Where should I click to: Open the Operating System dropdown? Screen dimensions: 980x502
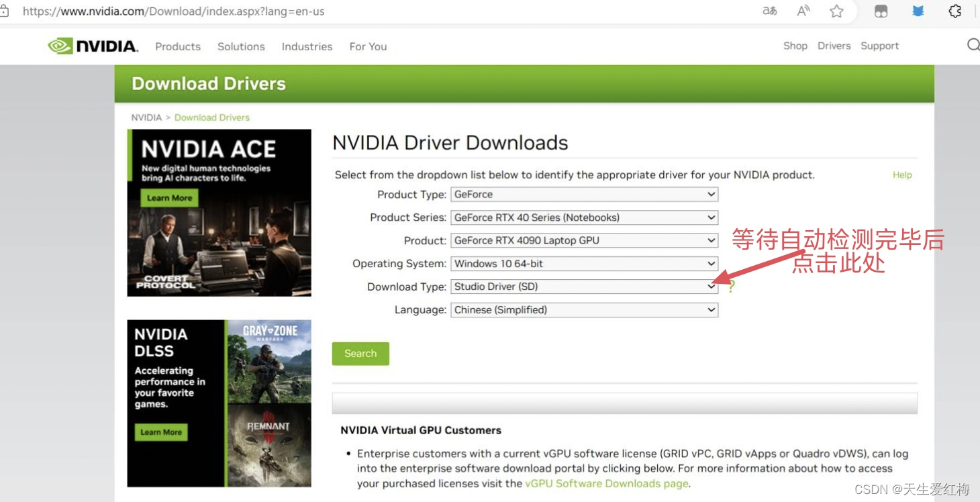[x=585, y=264]
